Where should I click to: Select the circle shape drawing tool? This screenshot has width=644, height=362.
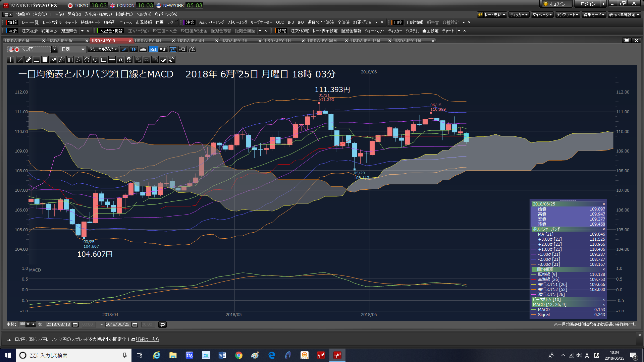click(x=95, y=60)
